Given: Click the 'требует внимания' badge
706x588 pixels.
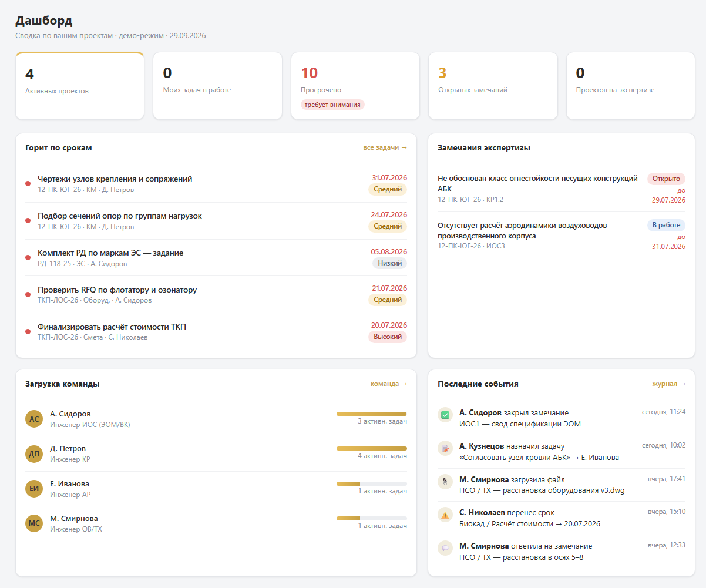Looking at the screenshot, I should point(332,105).
